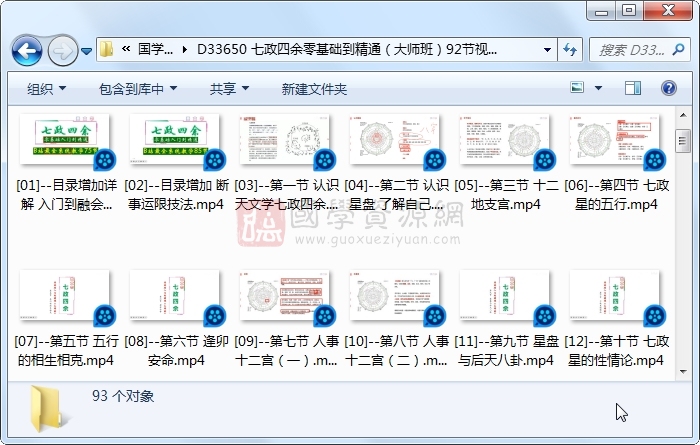Click file name [11]--第九节 星盘与后天八卦.mp4
700x445 pixels.
pyautogui.click(x=506, y=351)
